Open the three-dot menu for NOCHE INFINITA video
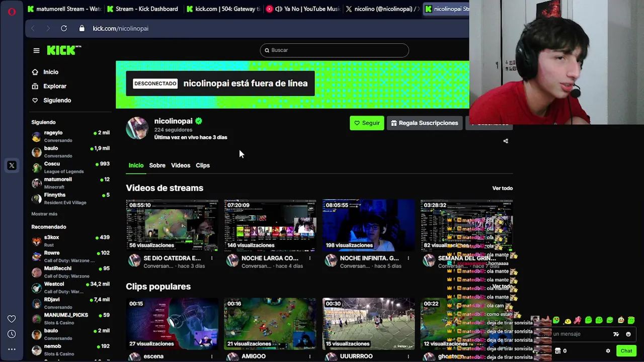This screenshot has width=644, height=362. pos(408,258)
